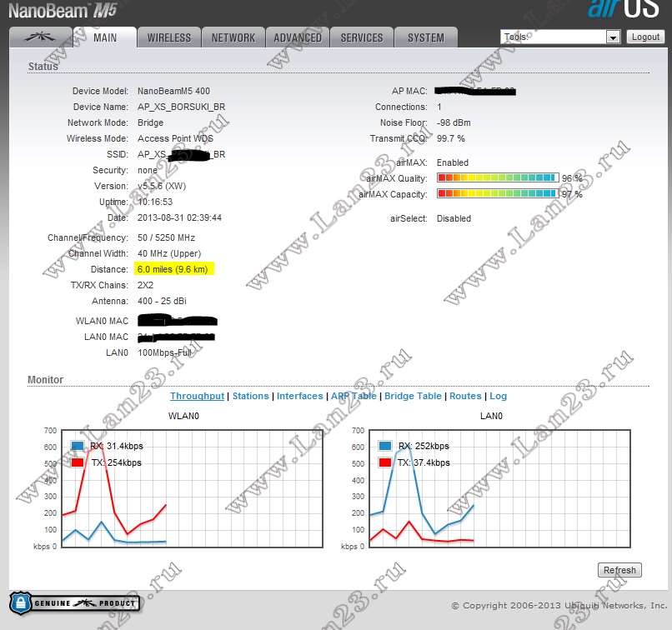Click the airSelect Disabled value
672x630 pixels.
[454, 218]
